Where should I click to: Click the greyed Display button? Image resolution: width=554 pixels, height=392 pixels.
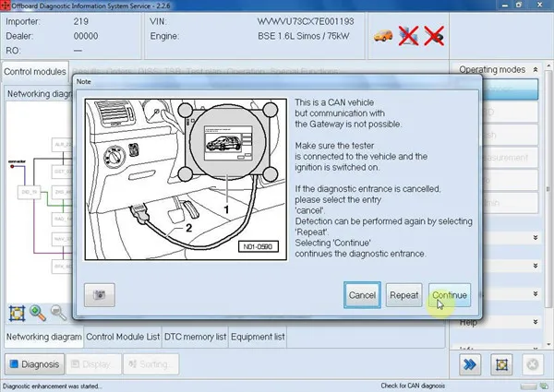coord(93,364)
